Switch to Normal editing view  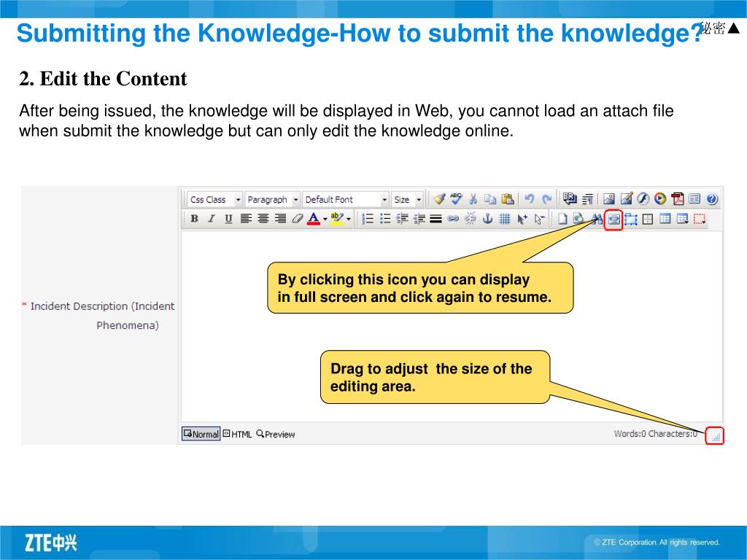coord(201,434)
